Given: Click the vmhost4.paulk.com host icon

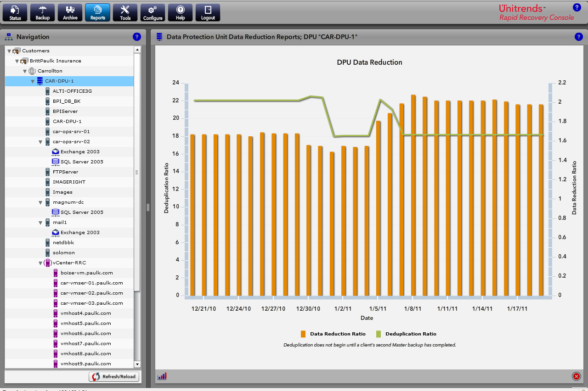Looking at the screenshot, I should click(56, 313).
